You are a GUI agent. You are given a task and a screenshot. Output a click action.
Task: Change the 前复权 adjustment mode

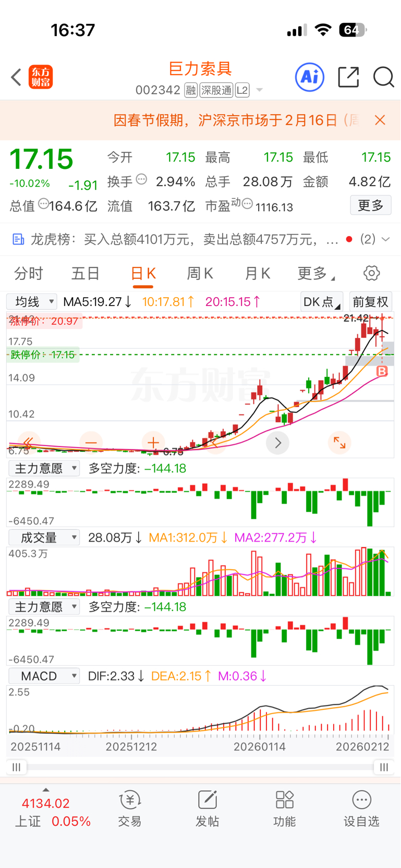click(370, 302)
